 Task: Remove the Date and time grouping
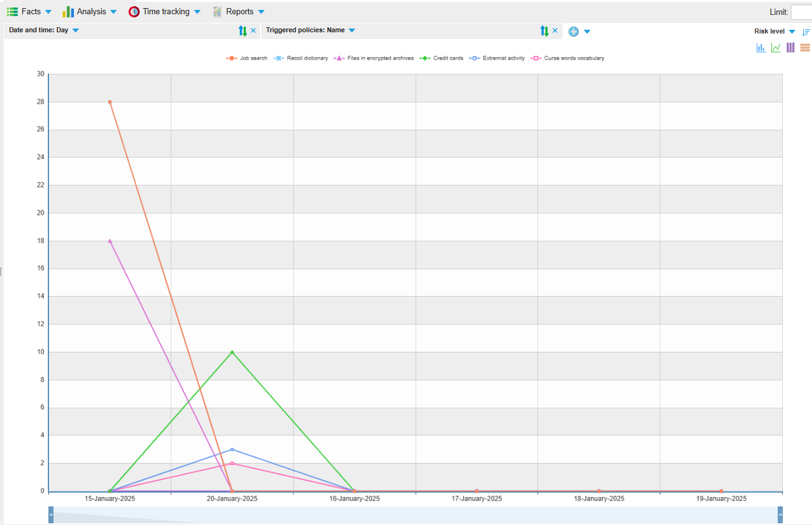pos(253,30)
